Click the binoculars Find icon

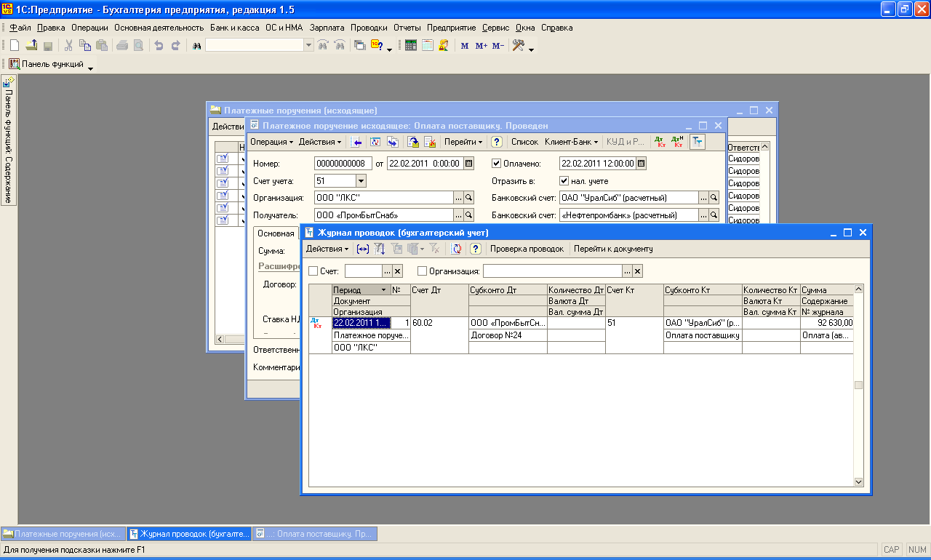click(x=196, y=45)
